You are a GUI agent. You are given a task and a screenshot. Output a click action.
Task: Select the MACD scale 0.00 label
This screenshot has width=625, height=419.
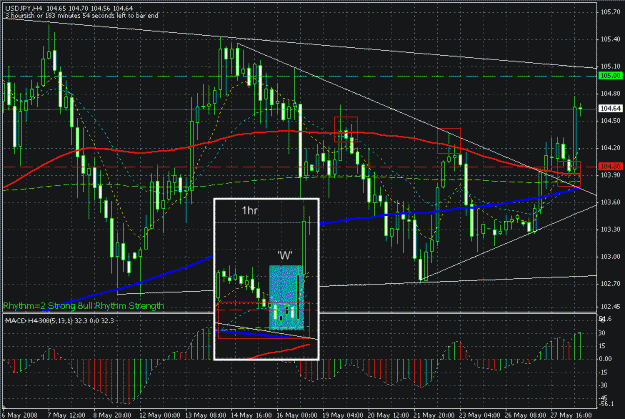pos(606,359)
